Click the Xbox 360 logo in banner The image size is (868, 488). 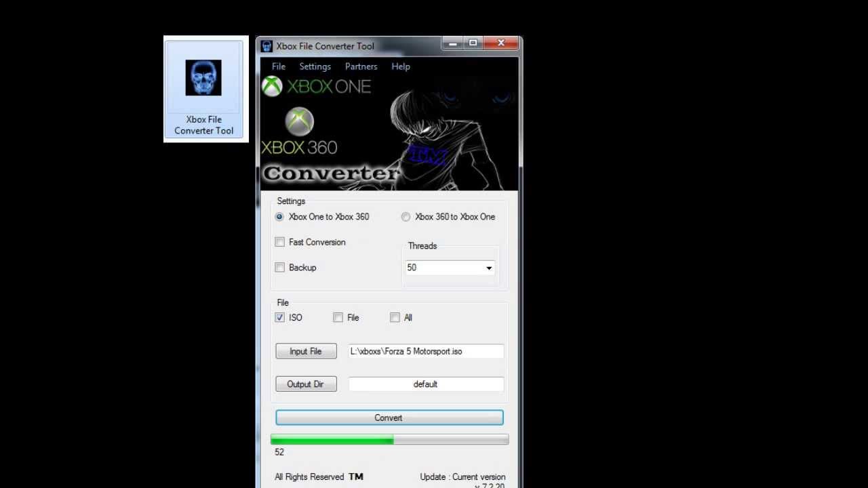(x=299, y=131)
